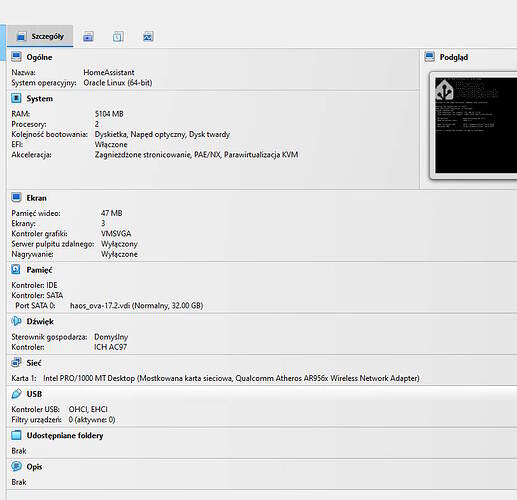Click the Opis speech bubble icon
Screen dimensions: 517x500
point(16,466)
